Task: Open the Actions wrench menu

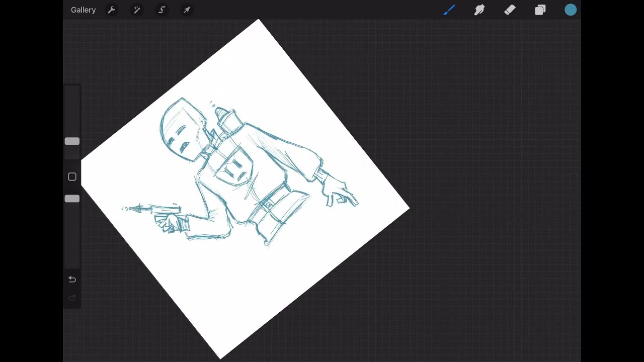Action: (x=112, y=10)
